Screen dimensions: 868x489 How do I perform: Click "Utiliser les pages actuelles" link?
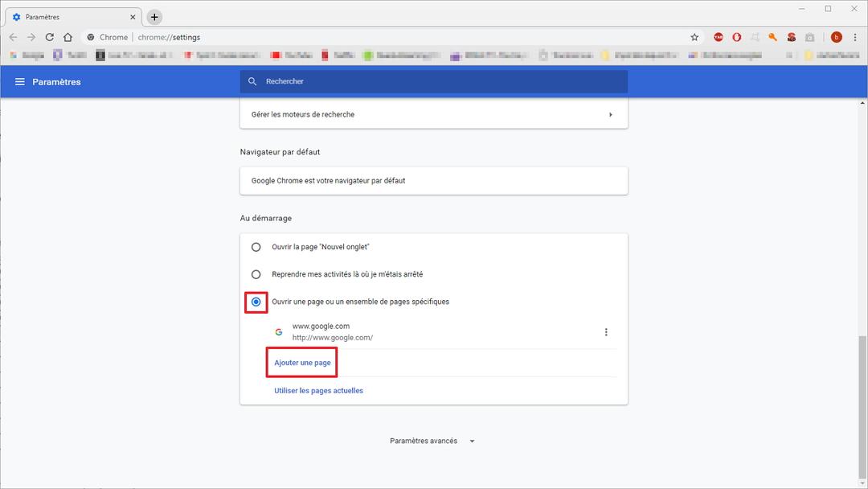point(318,391)
